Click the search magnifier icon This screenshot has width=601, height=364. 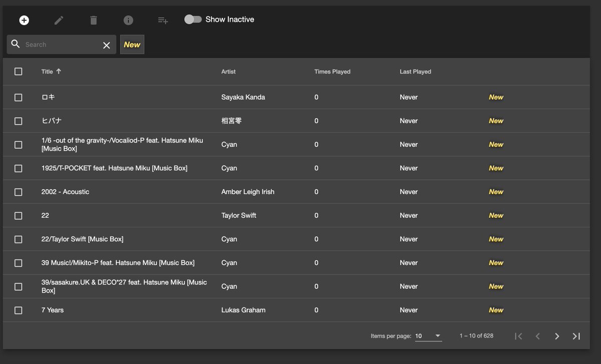coord(16,44)
